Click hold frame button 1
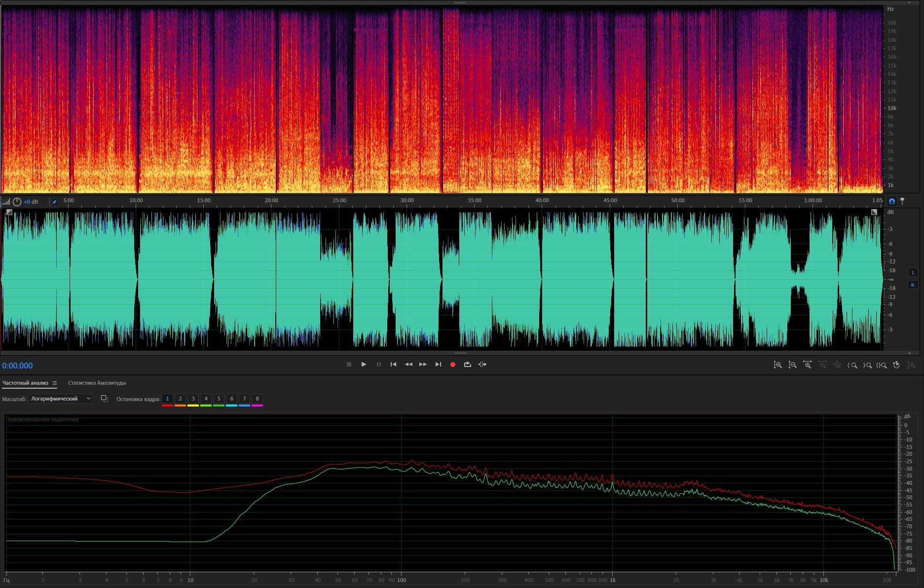Viewport: 924px width, 588px height. click(x=167, y=399)
